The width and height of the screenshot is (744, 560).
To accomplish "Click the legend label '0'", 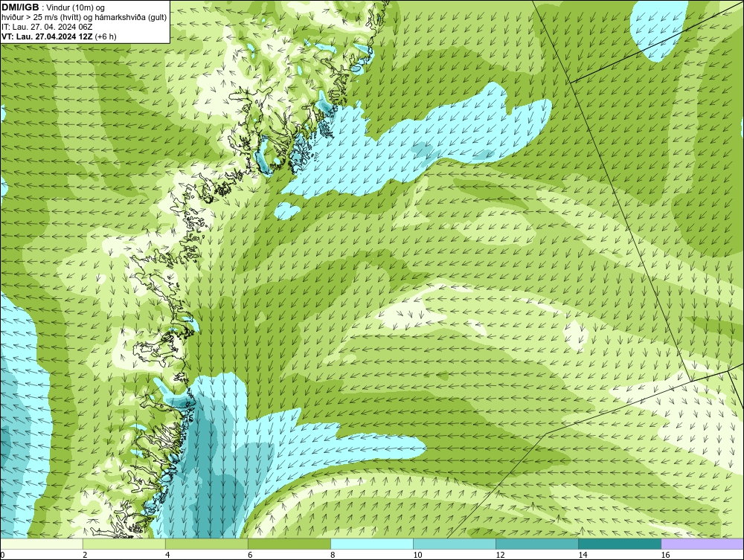I will 3,555.
